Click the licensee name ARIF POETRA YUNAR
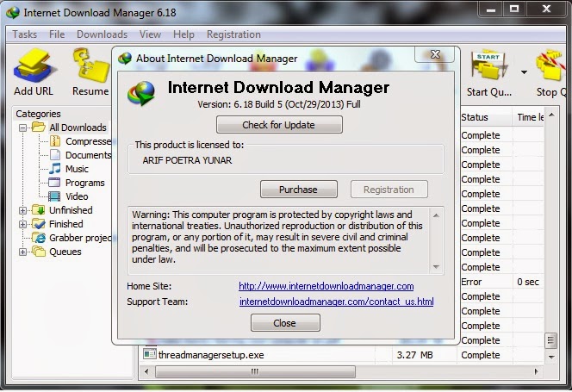This screenshot has height=392, width=572. tap(187, 160)
